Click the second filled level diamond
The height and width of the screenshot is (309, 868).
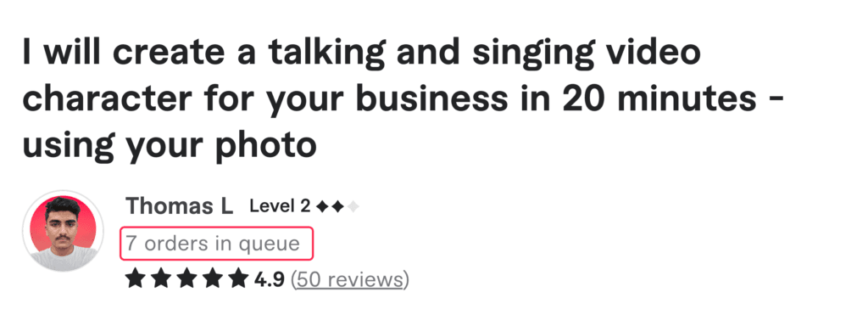pyautogui.click(x=337, y=207)
